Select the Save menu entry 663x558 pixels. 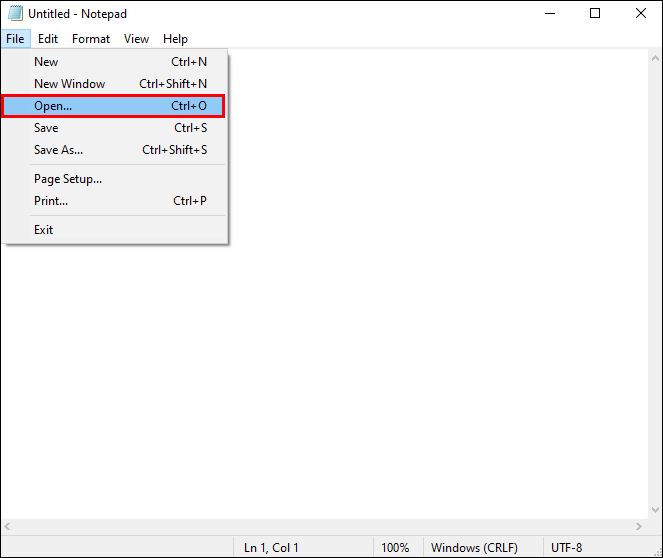click(114, 128)
